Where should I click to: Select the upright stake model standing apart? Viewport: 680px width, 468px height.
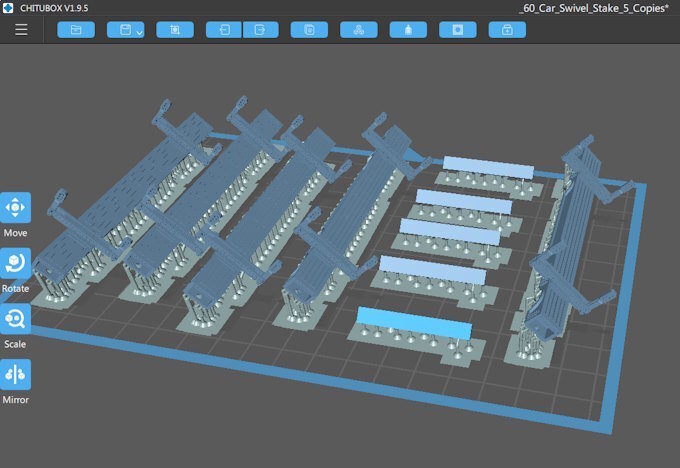pyautogui.click(x=568, y=243)
